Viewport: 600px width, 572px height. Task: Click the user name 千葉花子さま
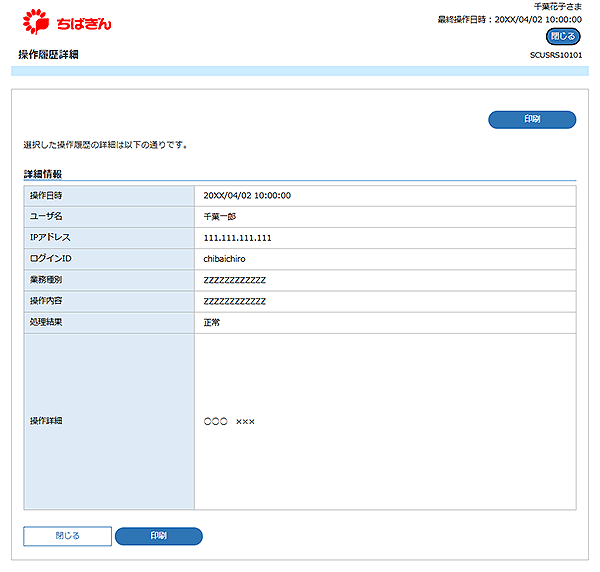click(x=558, y=7)
